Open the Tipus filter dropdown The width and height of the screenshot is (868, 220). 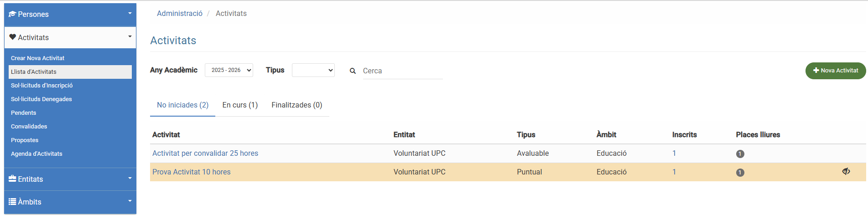pos(313,70)
